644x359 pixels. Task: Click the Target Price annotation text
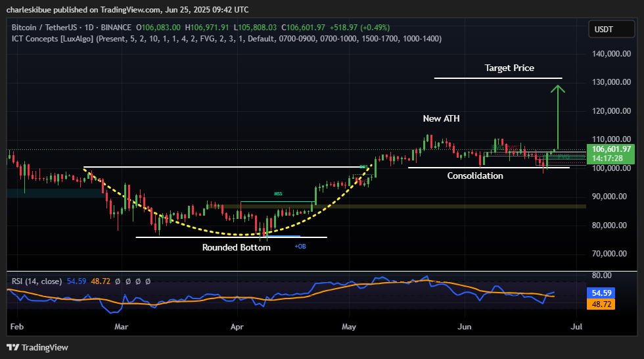(509, 68)
